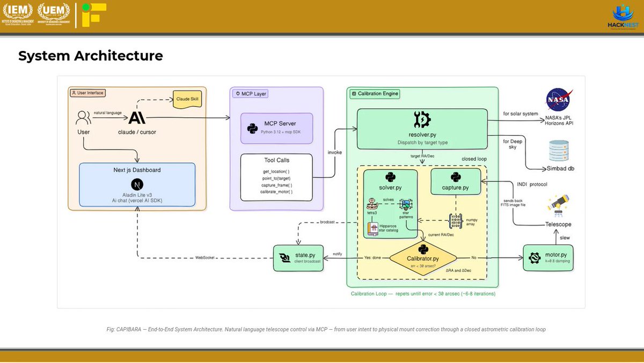Click the Dispatch by target type text
The height and width of the screenshot is (363, 644).
(422, 143)
